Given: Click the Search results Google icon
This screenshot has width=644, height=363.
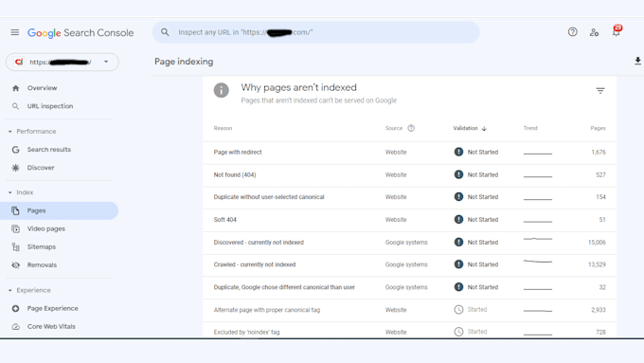Looking at the screenshot, I should click(x=15, y=150).
